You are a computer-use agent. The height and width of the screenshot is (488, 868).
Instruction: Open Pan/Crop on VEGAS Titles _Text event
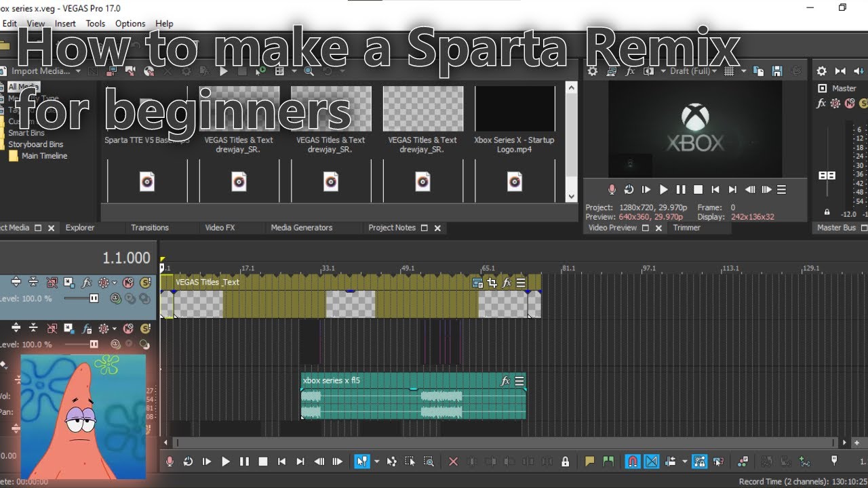pyautogui.click(x=492, y=283)
